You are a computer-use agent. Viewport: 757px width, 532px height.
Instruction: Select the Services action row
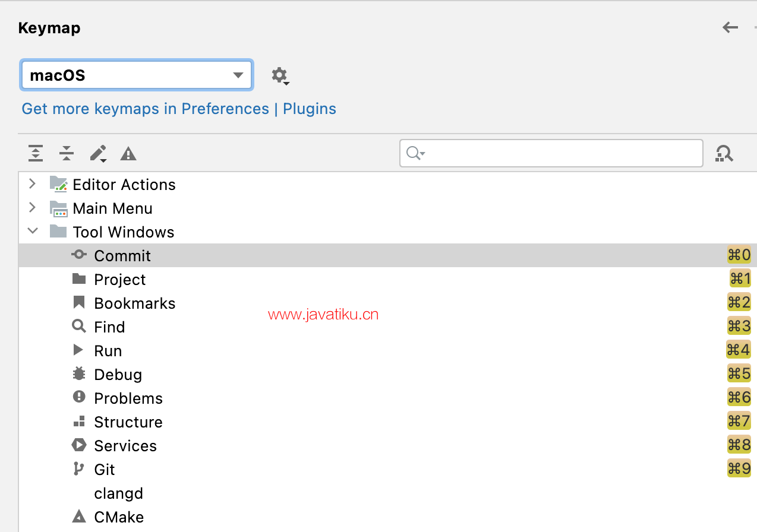coord(387,445)
